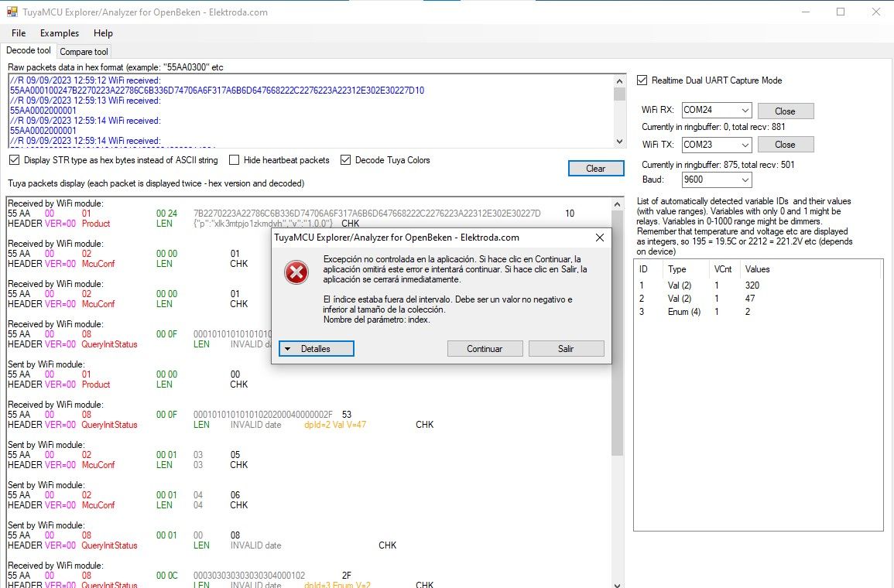Click packets display scrollbar down arrow
Viewport: 894px width, 588px height.
tap(617, 583)
